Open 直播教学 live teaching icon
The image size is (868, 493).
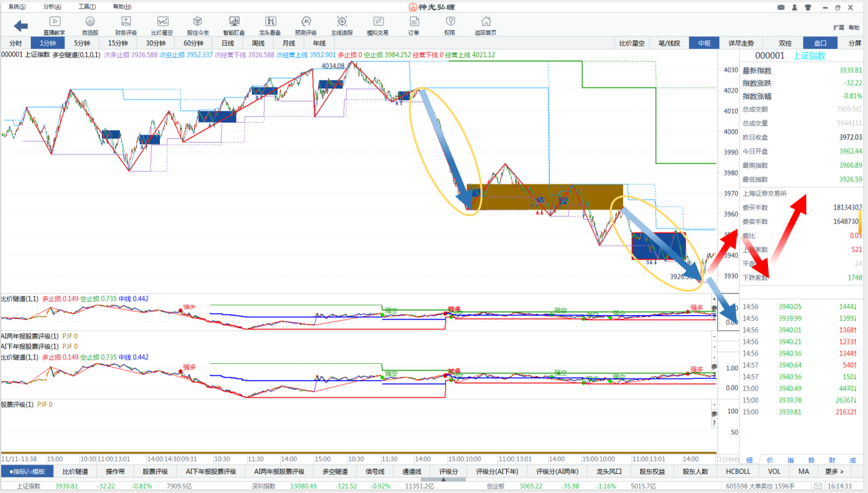click(x=54, y=25)
